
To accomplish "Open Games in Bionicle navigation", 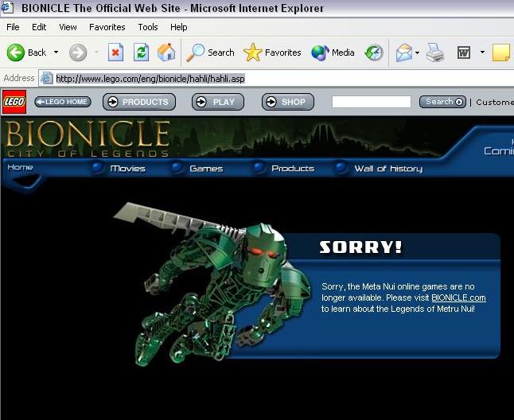I will coord(206,169).
